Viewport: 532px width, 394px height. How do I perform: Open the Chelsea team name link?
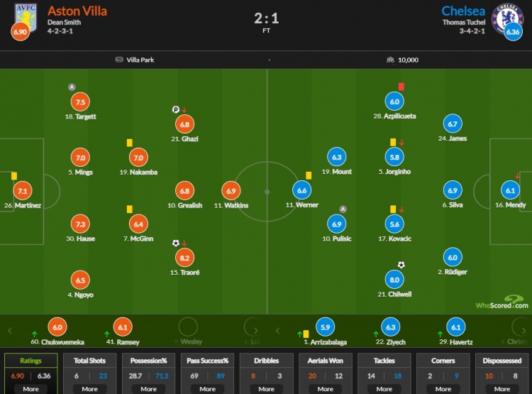click(x=462, y=10)
